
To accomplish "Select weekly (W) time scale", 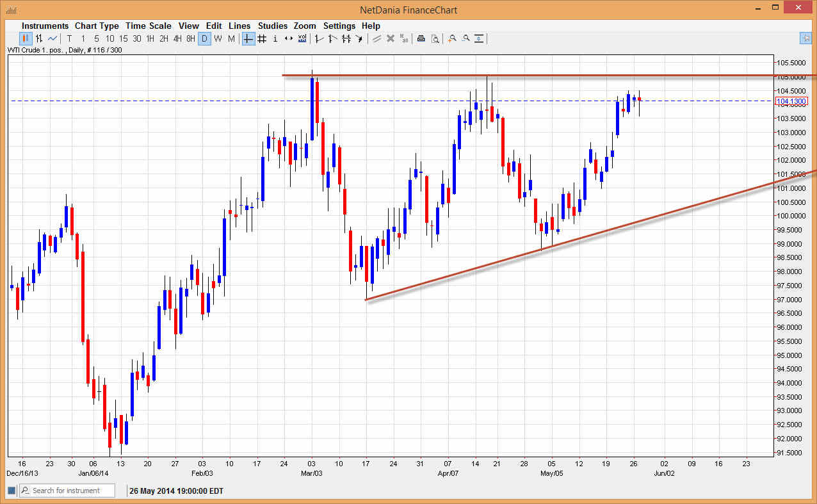I will (218, 38).
